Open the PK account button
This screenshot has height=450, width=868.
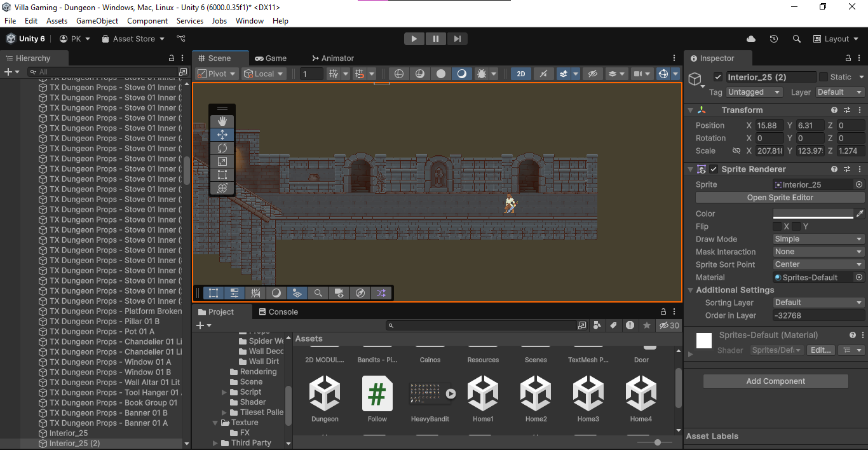75,39
